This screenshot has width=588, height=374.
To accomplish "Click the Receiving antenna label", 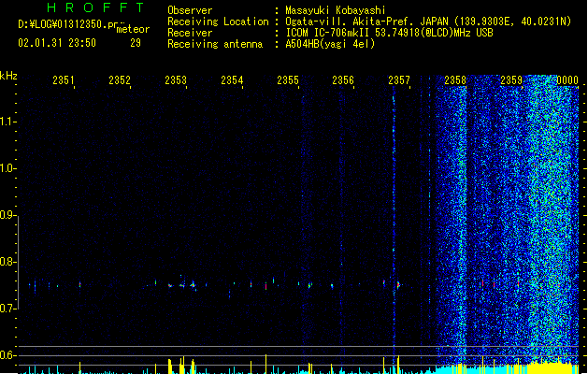I will (x=215, y=44).
